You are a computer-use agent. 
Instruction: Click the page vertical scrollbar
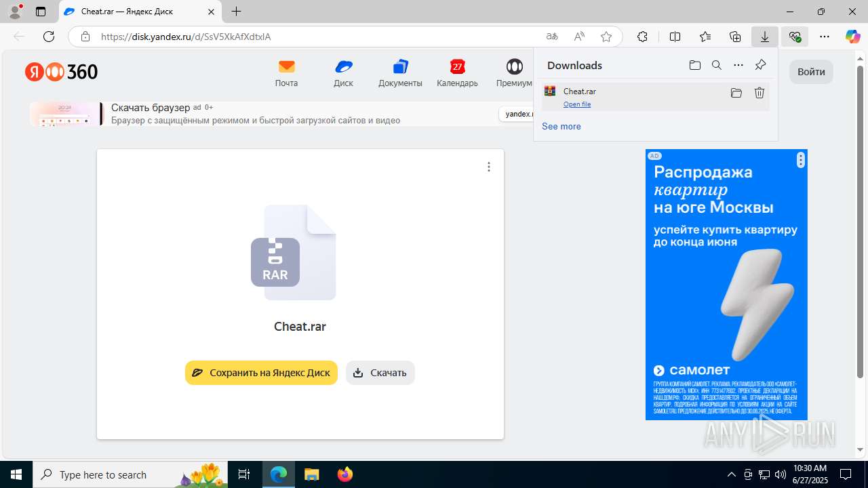coord(861,222)
